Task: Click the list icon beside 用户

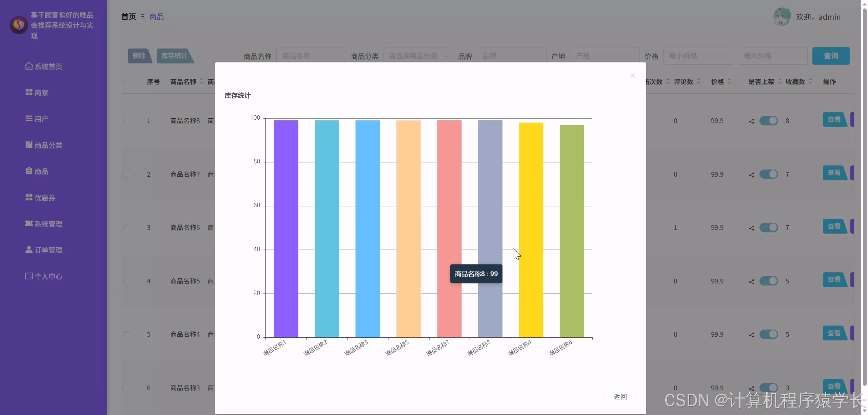Action: pos(29,118)
